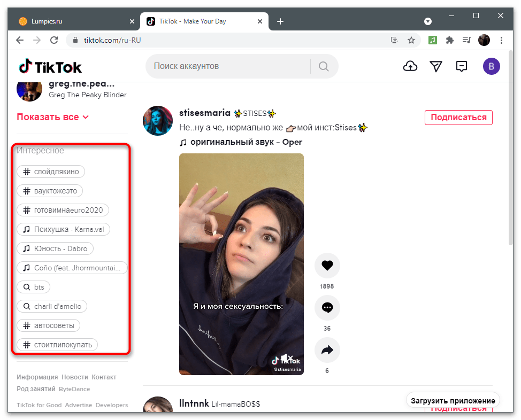This screenshot has width=521, height=420.
Task: Open the llntnnk username link
Action: (194, 403)
